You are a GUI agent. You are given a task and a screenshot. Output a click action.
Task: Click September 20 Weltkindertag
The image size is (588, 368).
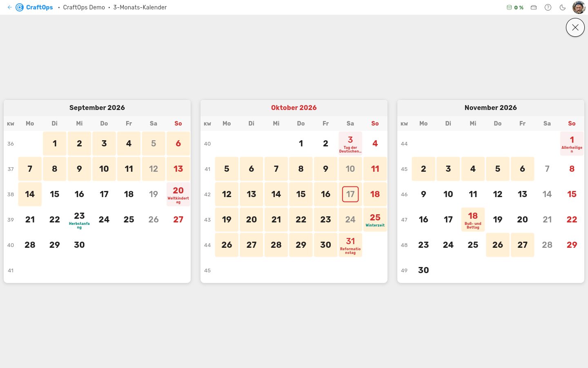(x=178, y=194)
